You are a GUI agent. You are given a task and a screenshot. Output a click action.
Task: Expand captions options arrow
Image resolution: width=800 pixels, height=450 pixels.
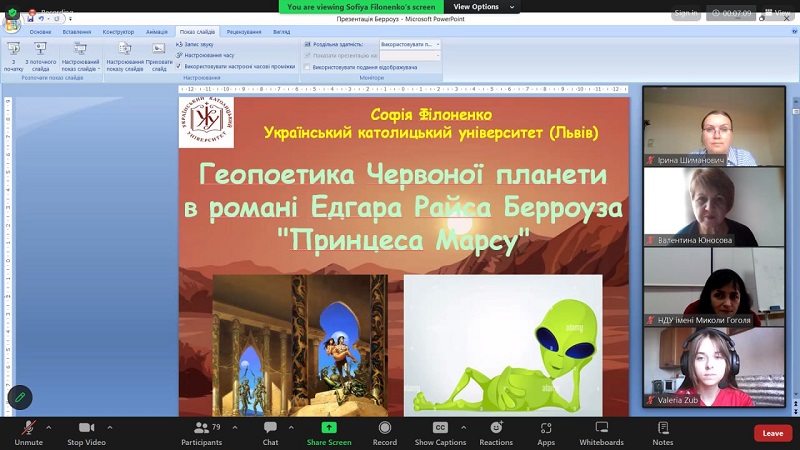tap(463, 428)
